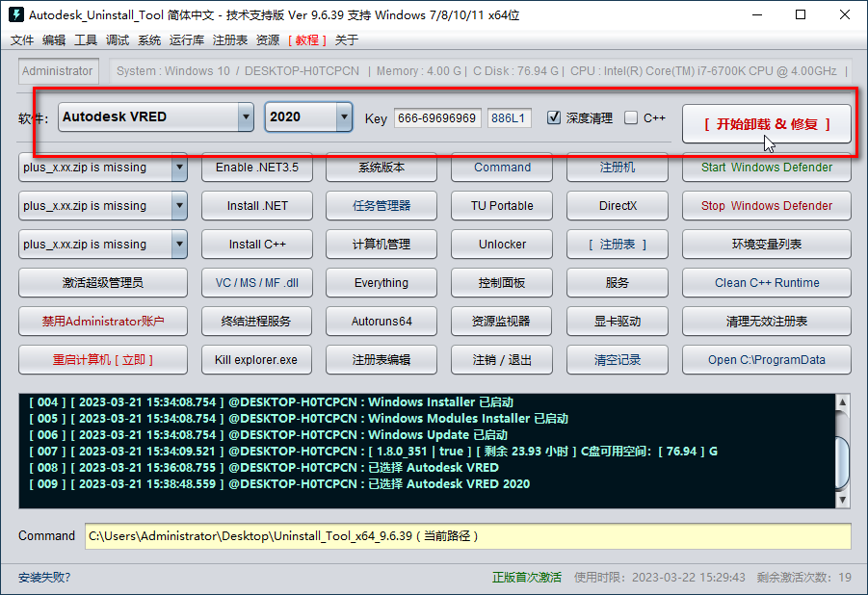Open 资源监视器 button
868x595 pixels.
point(502,321)
